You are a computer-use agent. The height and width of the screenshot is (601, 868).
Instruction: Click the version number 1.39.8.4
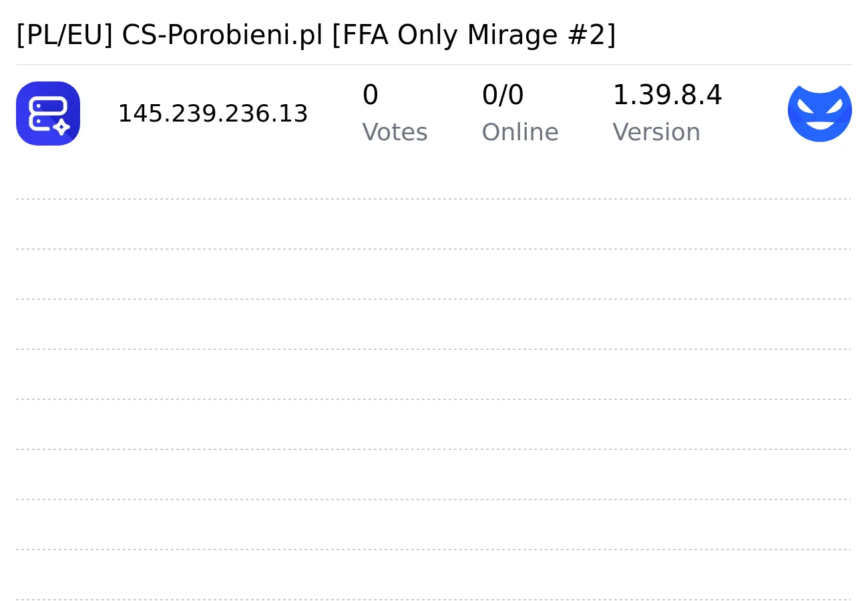pos(667,95)
